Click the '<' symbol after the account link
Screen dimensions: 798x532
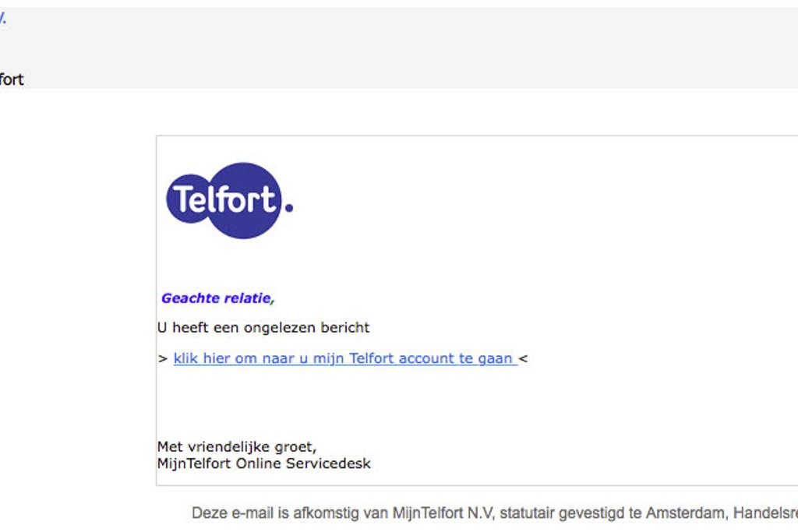click(523, 359)
